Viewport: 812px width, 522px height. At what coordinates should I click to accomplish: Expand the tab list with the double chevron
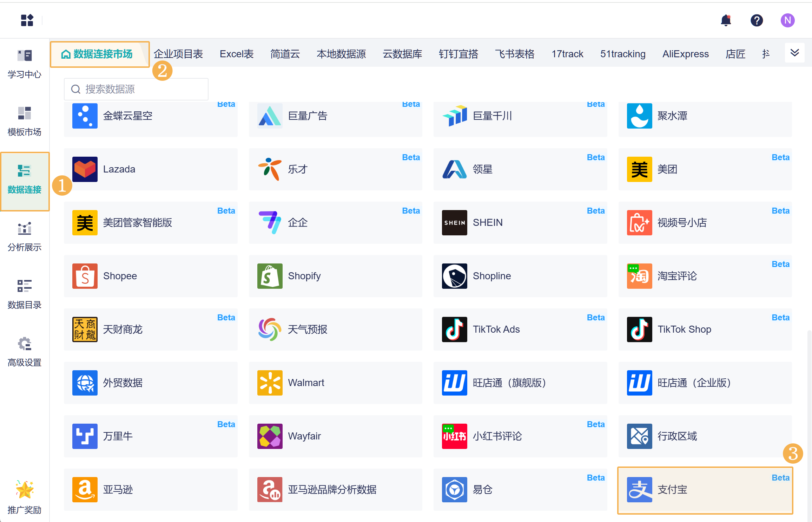point(794,53)
